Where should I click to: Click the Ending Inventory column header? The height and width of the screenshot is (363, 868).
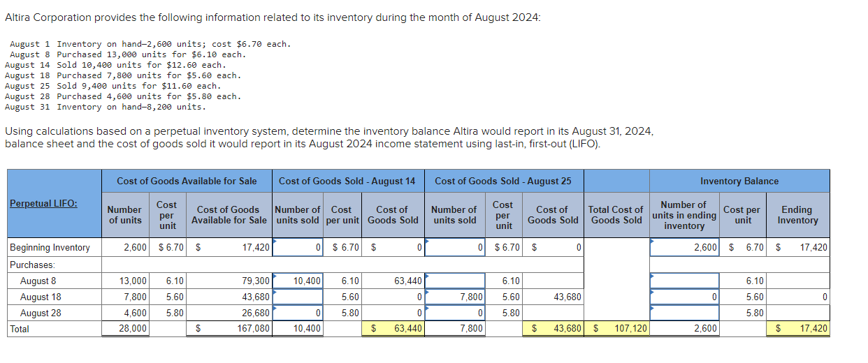(x=797, y=214)
